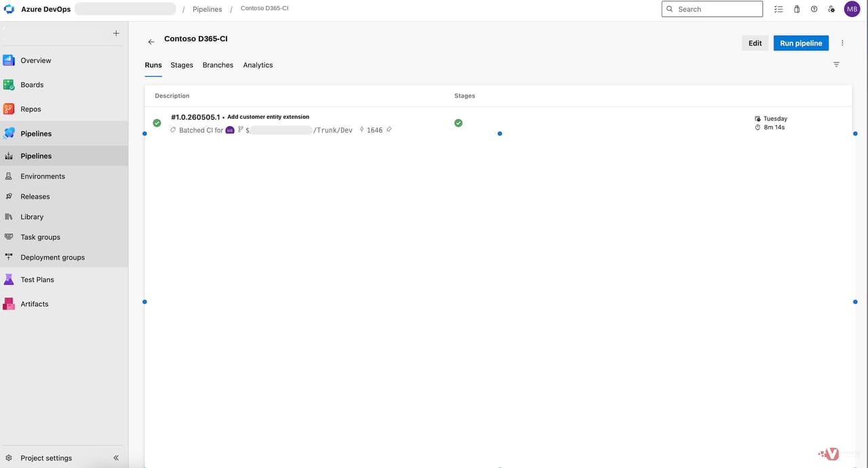
Task: Click the Overview sidebar icon
Action: (x=9, y=60)
